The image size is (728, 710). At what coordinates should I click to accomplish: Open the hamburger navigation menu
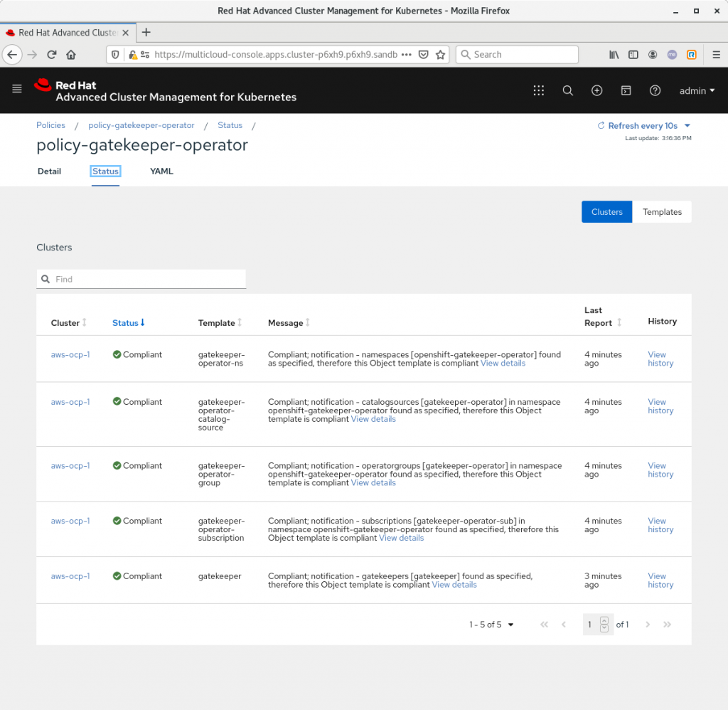pos(18,89)
